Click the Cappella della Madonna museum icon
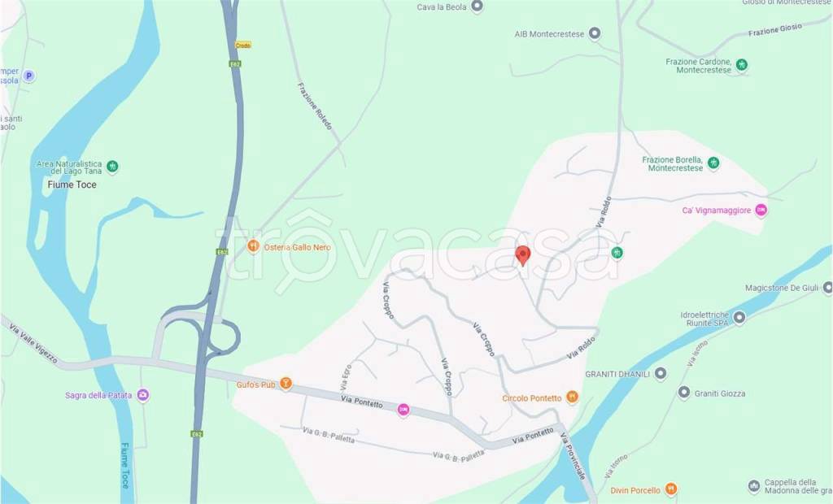833x504 pixels. point(754,485)
